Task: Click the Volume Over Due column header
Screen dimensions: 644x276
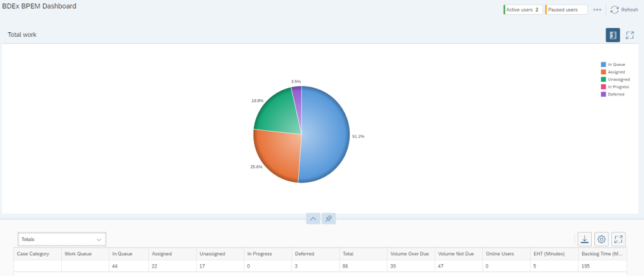Action: (410, 254)
